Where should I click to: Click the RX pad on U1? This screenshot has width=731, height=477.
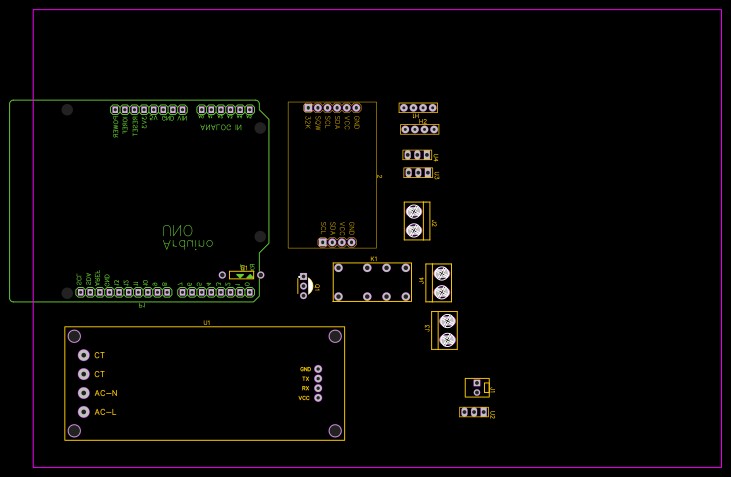318,388
